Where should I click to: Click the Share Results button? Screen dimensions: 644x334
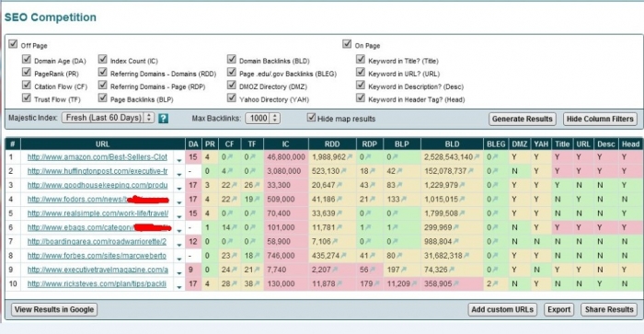coord(609,309)
